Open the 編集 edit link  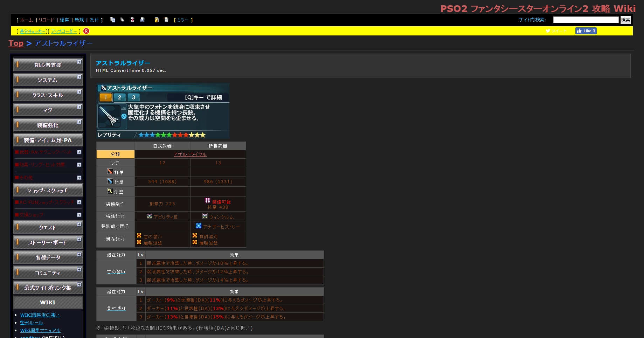pyautogui.click(x=64, y=20)
